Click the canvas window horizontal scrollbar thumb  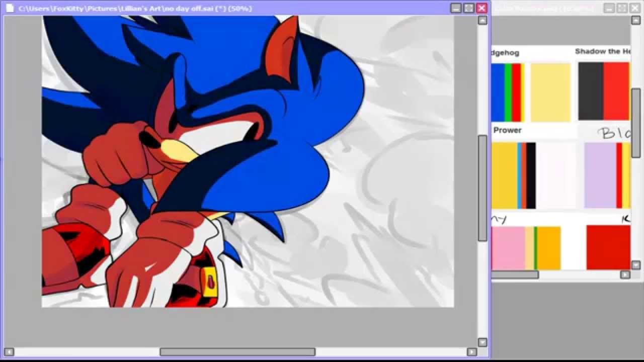pyautogui.click(x=237, y=352)
